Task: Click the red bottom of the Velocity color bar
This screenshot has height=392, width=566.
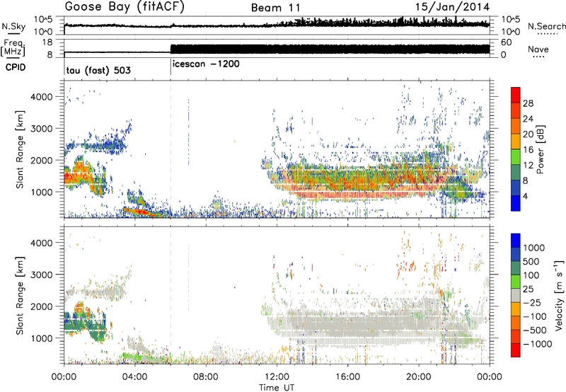Action: (x=516, y=350)
